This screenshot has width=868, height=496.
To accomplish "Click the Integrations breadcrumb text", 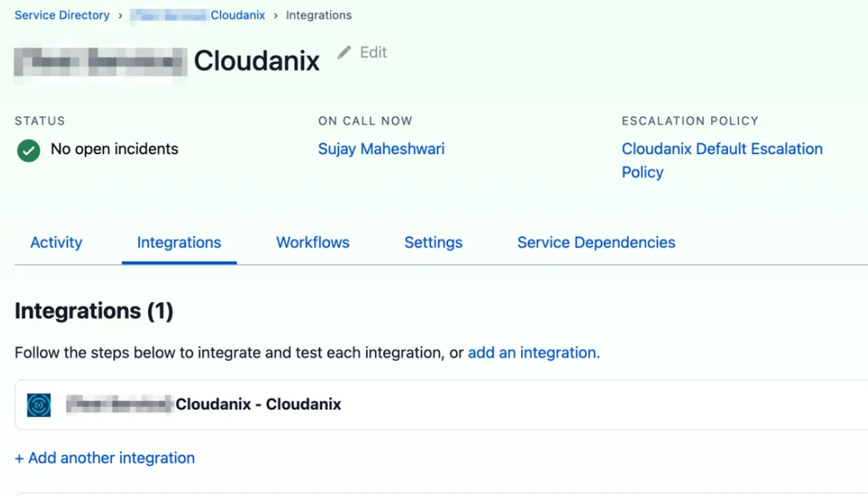I will click(318, 15).
